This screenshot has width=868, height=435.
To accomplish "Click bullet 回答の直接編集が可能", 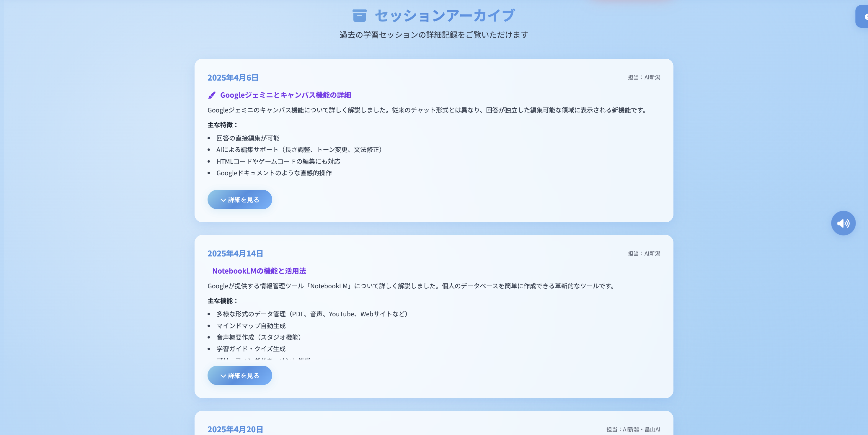I will tap(248, 138).
